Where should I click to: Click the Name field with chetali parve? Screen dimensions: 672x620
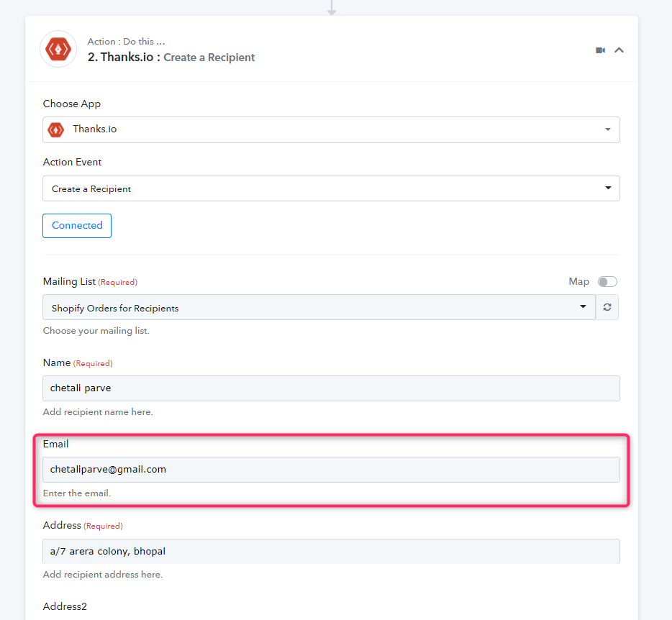click(x=331, y=388)
